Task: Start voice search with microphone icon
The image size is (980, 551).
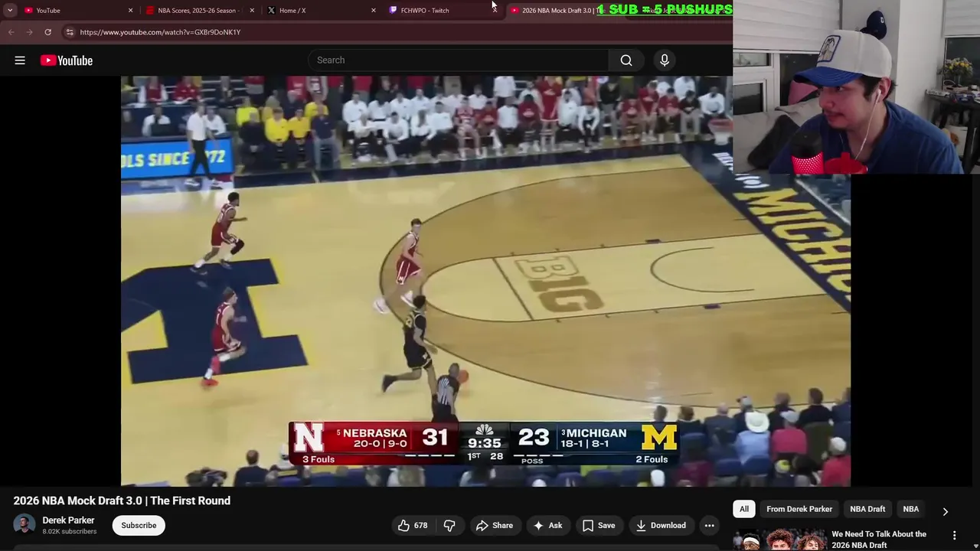Action: click(665, 60)
